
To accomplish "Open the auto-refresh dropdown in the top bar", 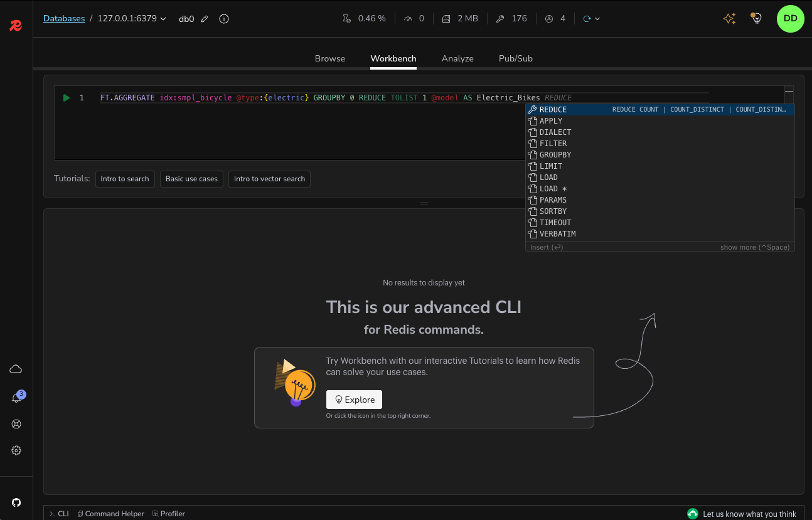I will point(597,18).
